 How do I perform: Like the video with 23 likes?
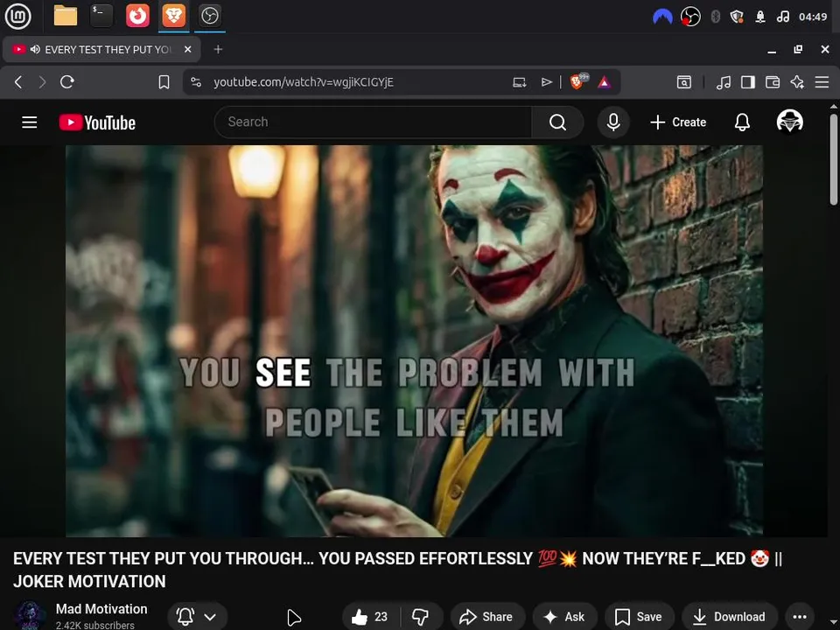coord(370,617)
